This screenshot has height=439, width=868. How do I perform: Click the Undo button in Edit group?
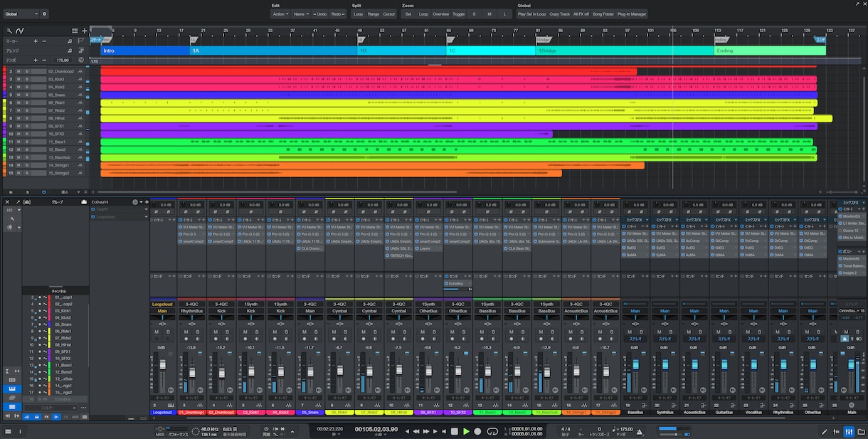(x=320, y=14)
